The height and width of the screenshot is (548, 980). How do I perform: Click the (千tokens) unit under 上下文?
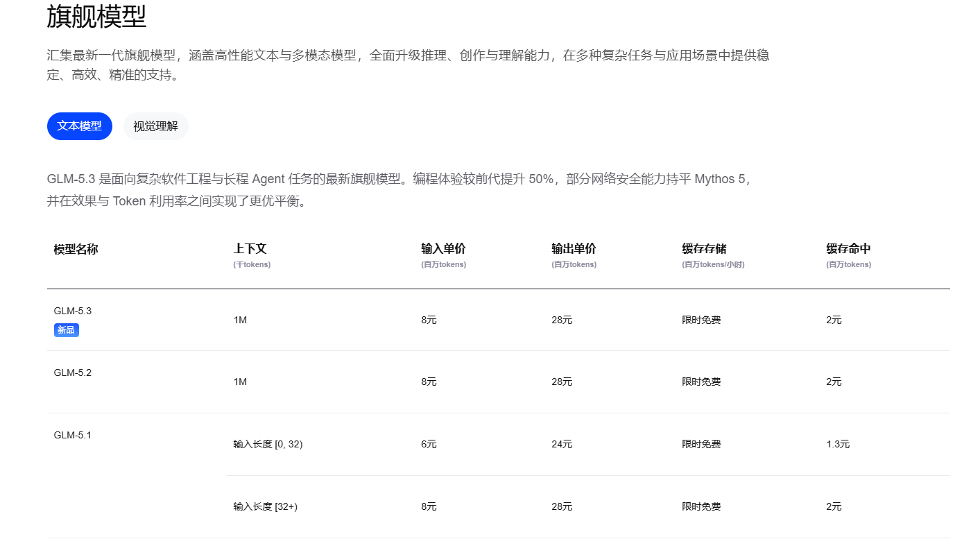252,264
